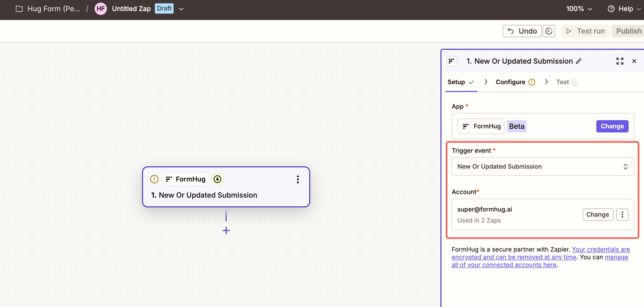Viewport: 644px width, 307px height.
Task: Click the Draft status badge
Action: coord(164,8)
